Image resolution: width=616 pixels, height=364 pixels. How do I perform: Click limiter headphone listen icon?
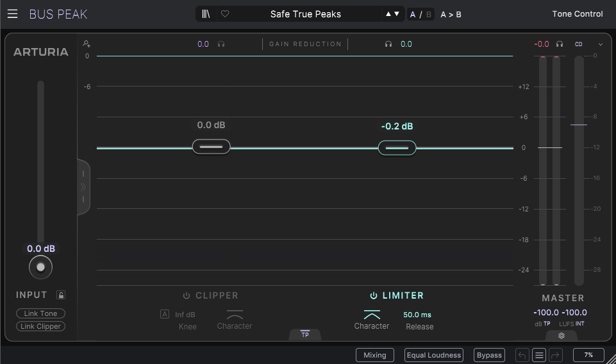point(388,44)
